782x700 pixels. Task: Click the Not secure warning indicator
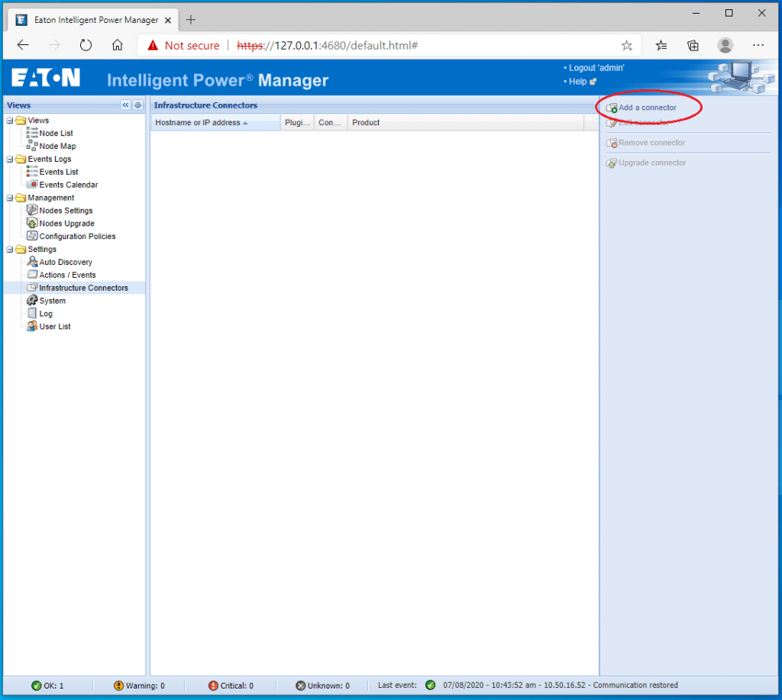click(183, 46)
